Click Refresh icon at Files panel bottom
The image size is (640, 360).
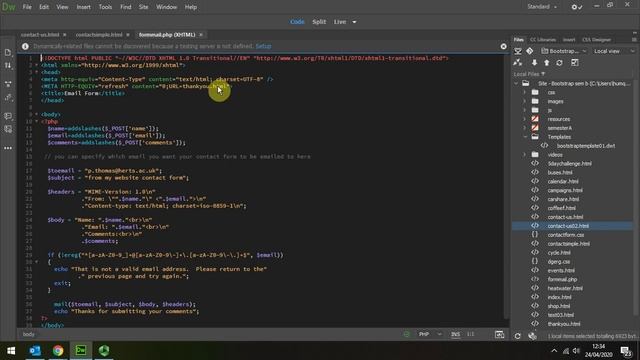518,336
